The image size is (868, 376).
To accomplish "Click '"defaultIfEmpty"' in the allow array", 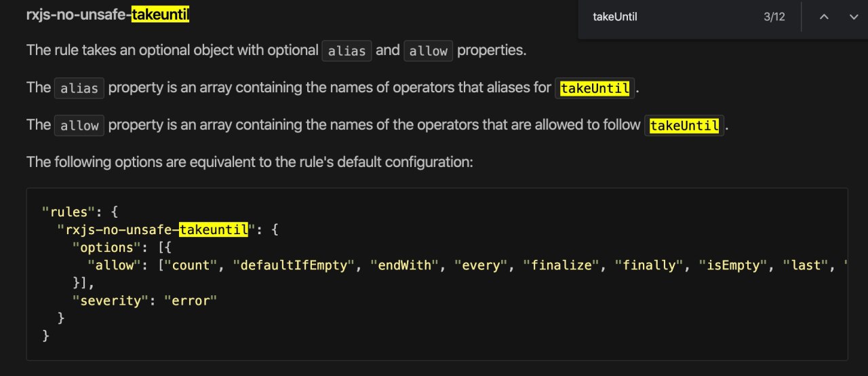I will 294,265.
